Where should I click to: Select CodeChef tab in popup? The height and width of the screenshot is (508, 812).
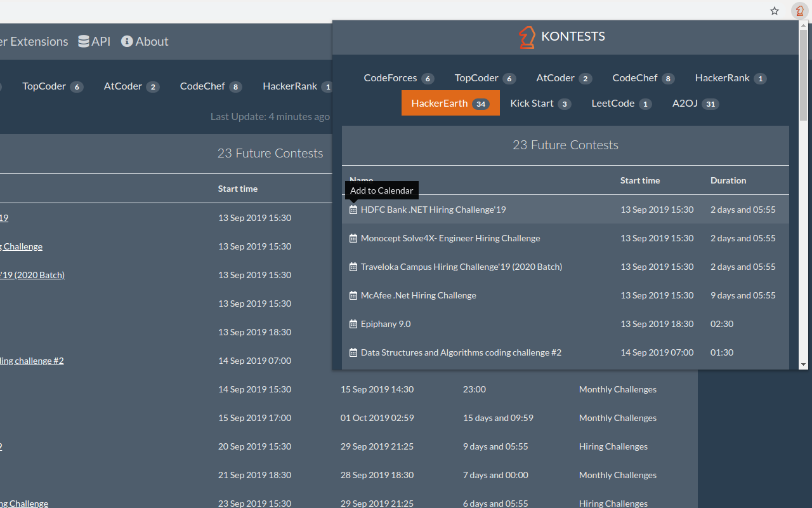point(643,78)
